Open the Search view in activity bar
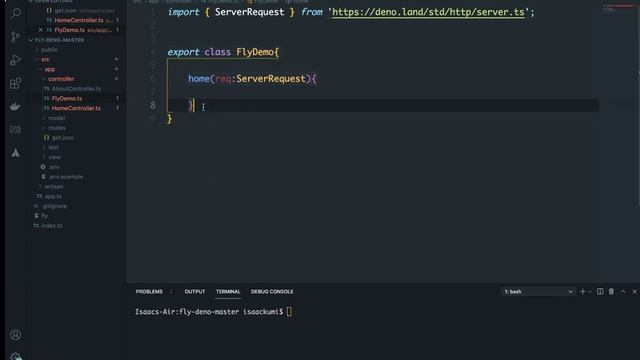This screenshot has width=640, height=360. [16, 13]
